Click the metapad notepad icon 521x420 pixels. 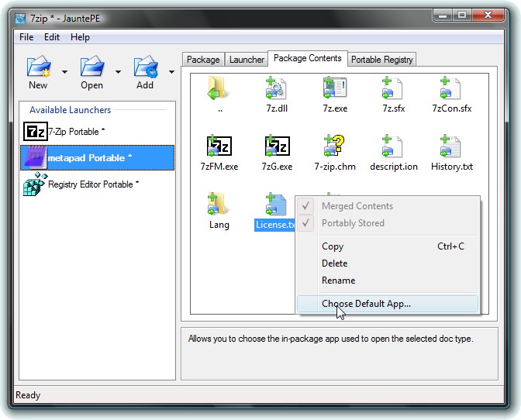[35, 157]
